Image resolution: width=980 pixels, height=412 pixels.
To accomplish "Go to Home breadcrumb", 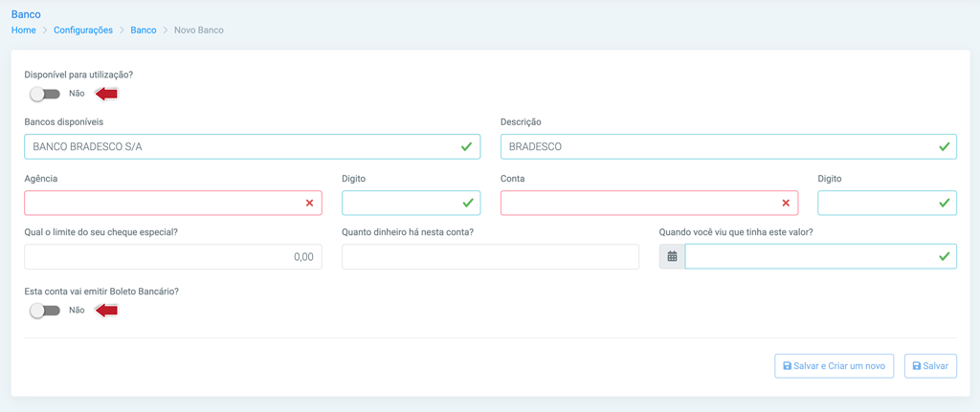I will pos(23,30).
